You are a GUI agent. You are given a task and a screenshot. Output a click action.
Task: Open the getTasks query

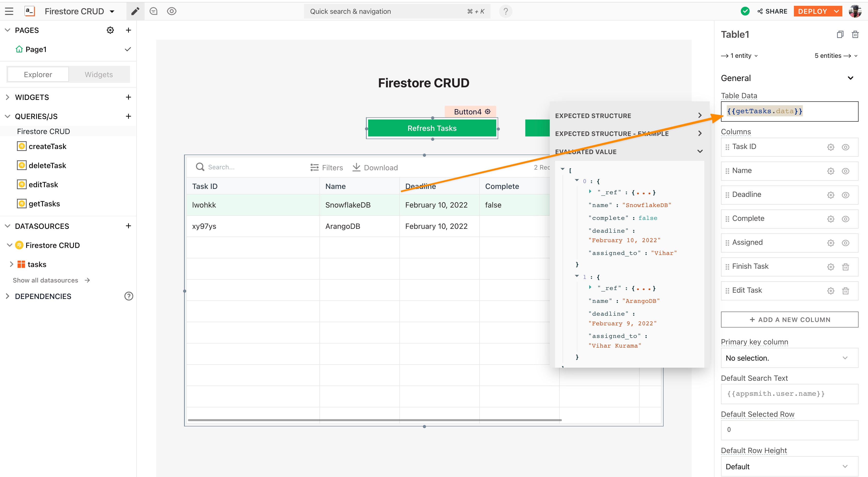point(44,204)
